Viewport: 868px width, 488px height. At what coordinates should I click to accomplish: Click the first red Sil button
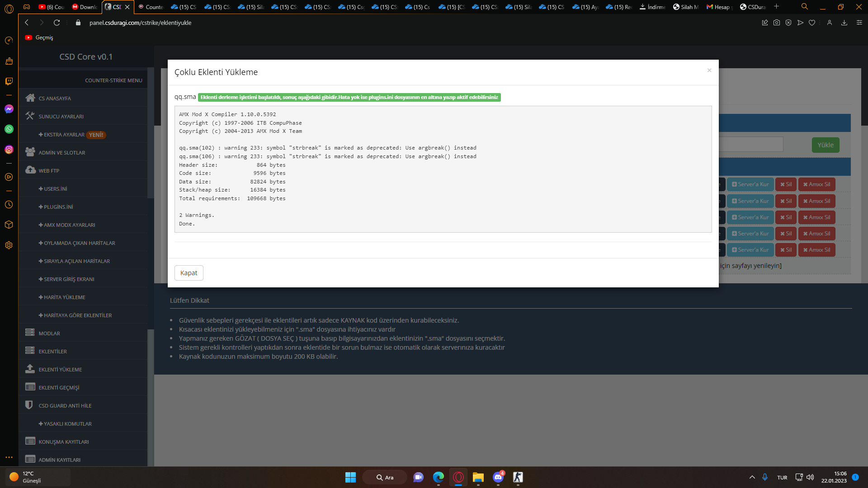coord(786,184)
